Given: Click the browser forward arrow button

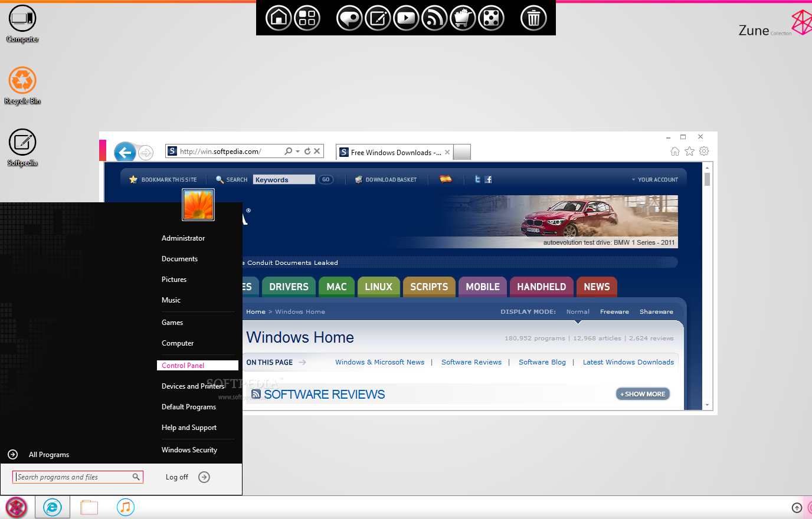Looking at the screenshot, I should (146, 153).
